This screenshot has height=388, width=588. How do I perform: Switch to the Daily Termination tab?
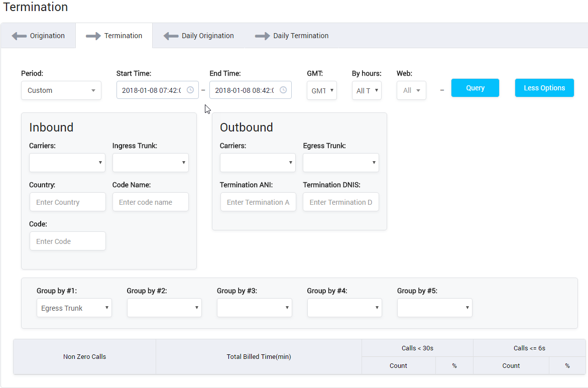(x=300, y=36)
